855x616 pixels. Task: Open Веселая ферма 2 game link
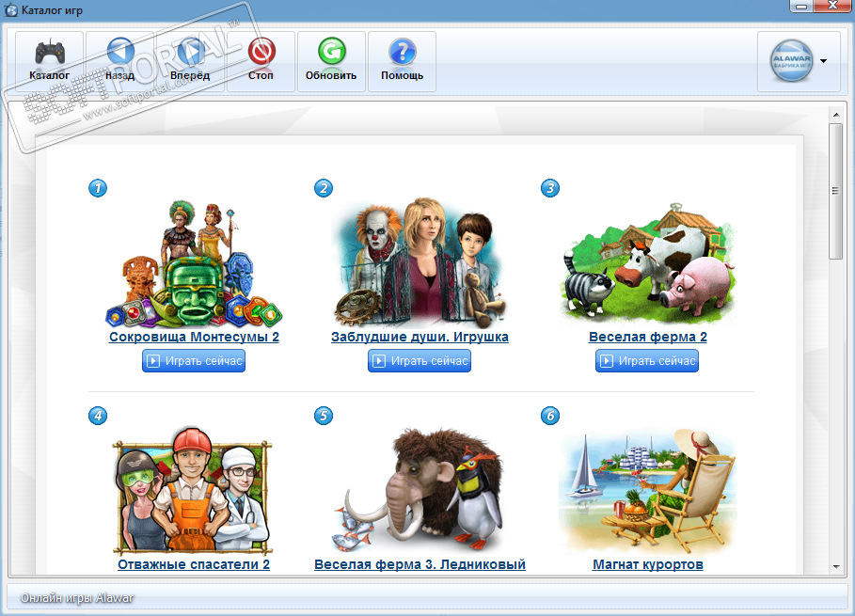tap(648, 337)
